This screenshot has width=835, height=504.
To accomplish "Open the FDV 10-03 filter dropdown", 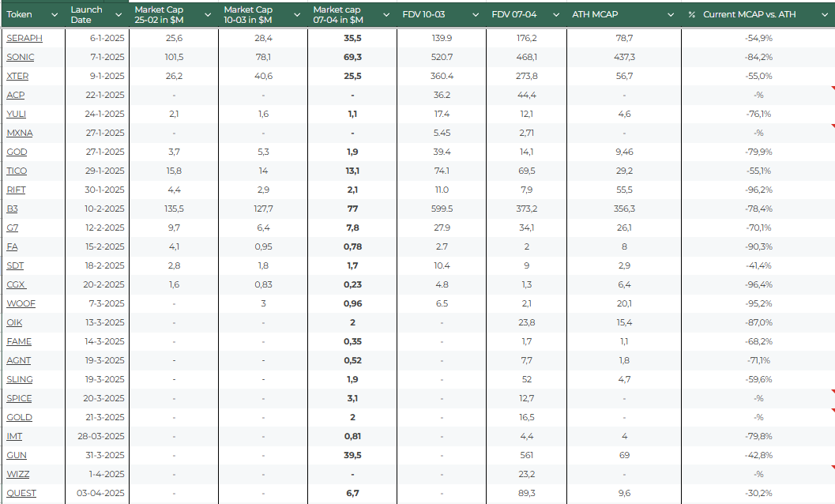I will (476, 15).
